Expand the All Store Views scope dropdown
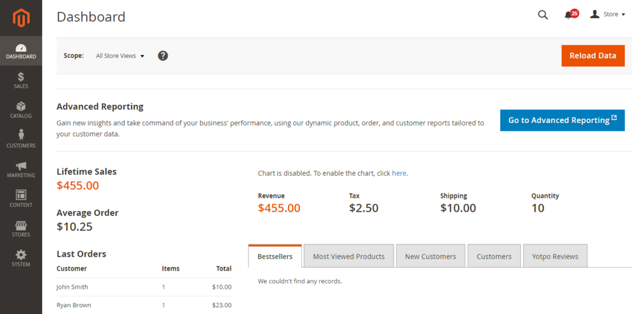 click(120, 56)
